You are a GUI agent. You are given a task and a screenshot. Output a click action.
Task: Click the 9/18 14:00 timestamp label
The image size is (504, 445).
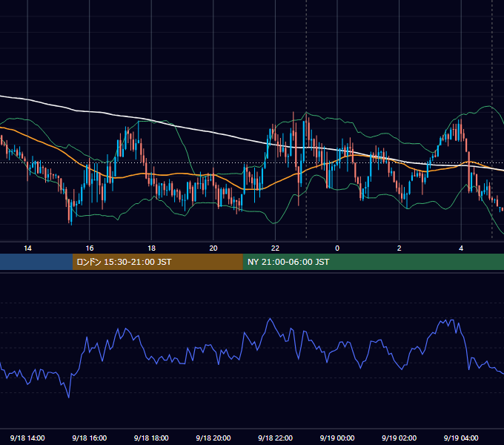[27, 438]
